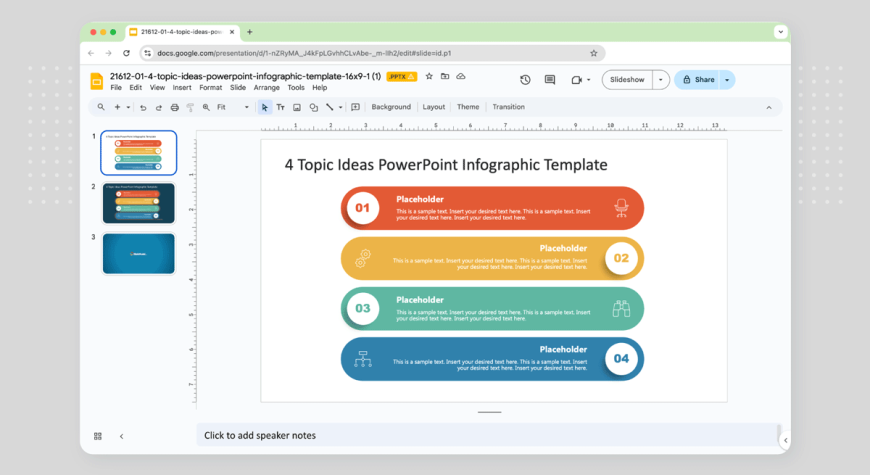Image resolution: width=870 pixels, height=475 pixels.
Task: Bookmark this page in address bar
Action: pos(594,53)
